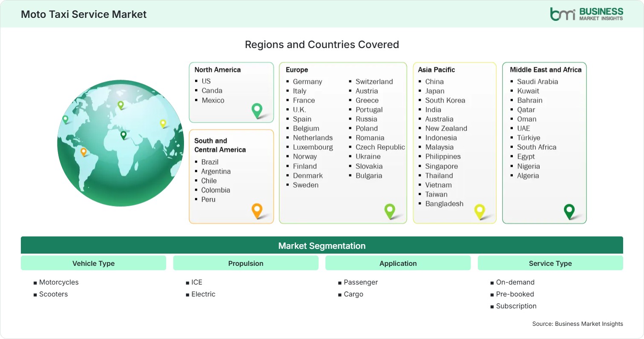Select the Vehicle Type segment header

tap(93, 263)
